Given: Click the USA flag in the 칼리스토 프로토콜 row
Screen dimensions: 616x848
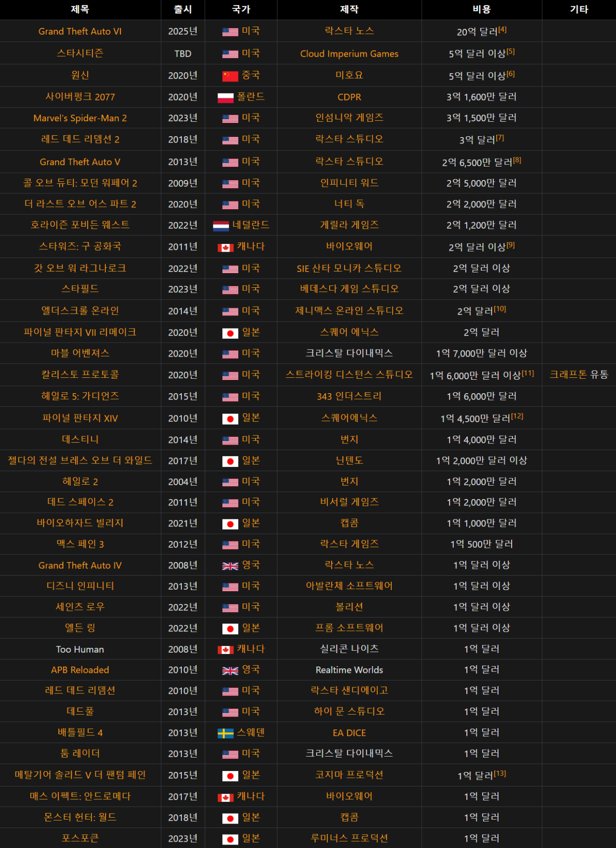Looking at the screenshot, I should click(x=230, y=375).
